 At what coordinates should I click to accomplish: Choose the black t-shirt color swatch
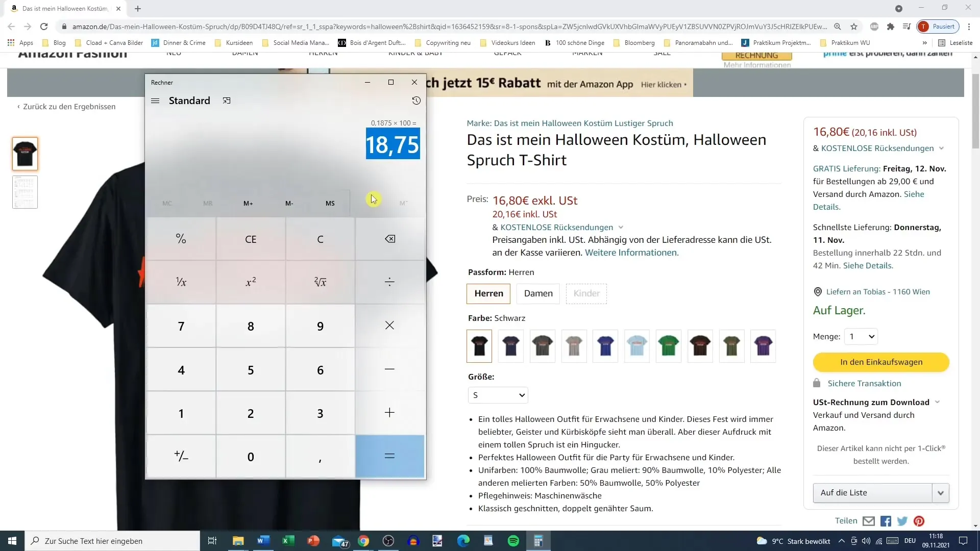(479, 346)
